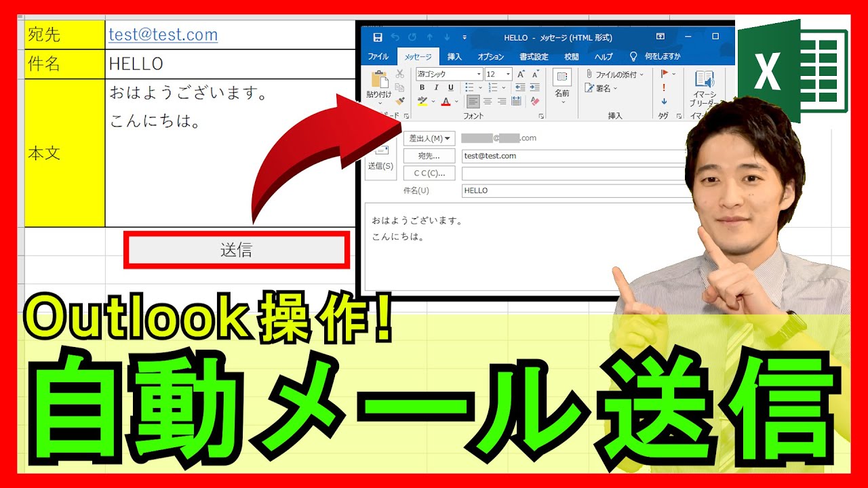Click the 送信 button on Excel sheet
The height and width of the screenshot is (488, 868).
(x=236, y=250)
